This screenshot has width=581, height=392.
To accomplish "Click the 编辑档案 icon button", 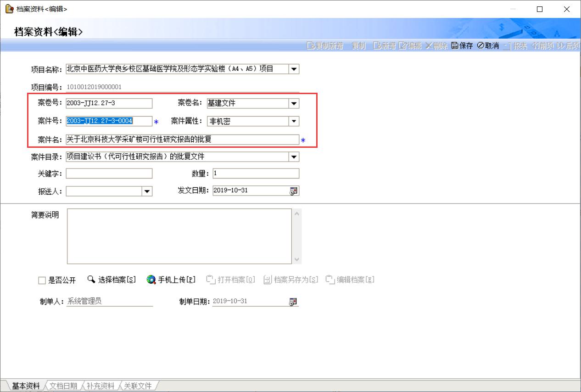I will point(330,280).
